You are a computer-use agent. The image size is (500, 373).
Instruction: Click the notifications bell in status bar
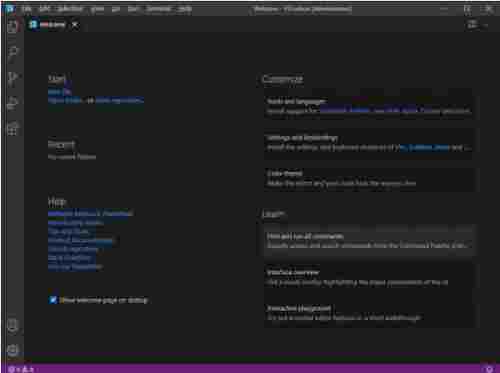(489, 369)
